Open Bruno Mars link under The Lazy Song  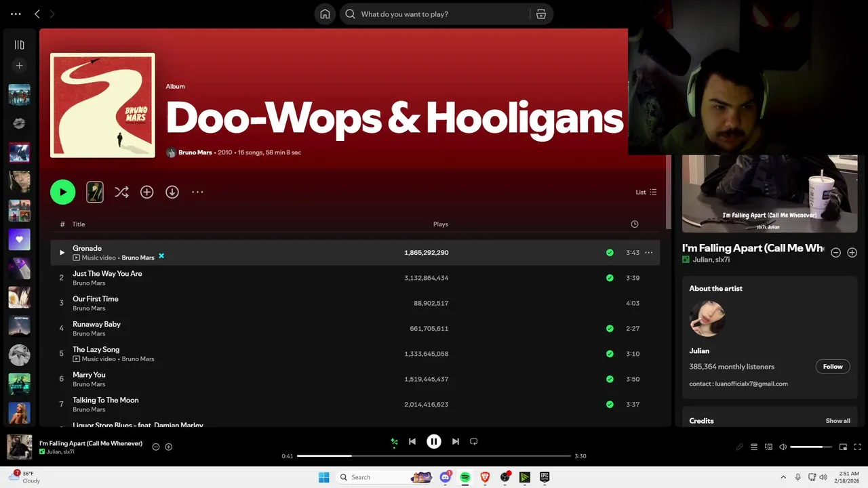click(x=138, y=359)
